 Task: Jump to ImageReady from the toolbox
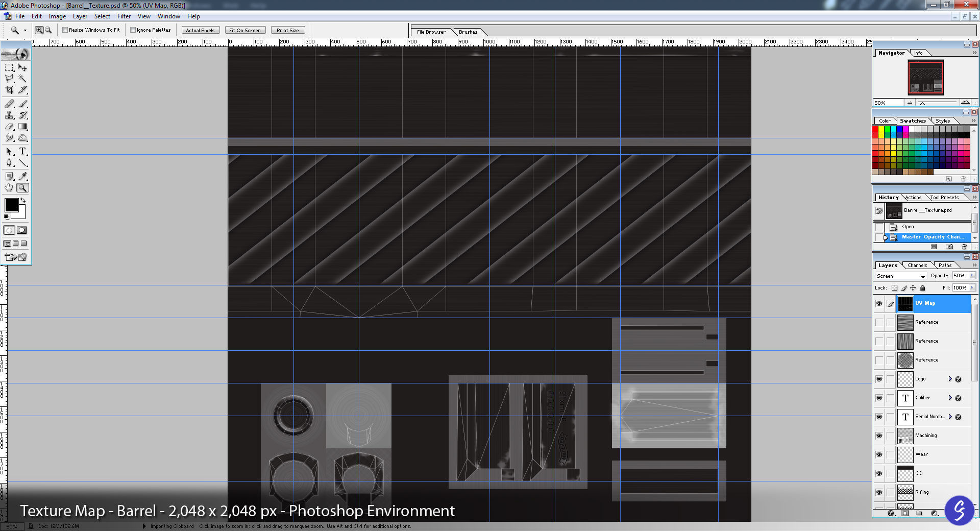16,257
